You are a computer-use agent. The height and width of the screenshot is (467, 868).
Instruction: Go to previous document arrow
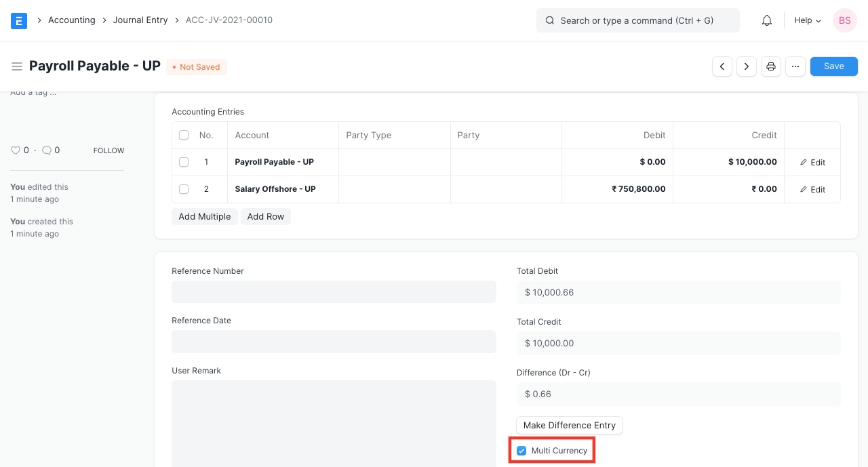[x=722, y=66]
